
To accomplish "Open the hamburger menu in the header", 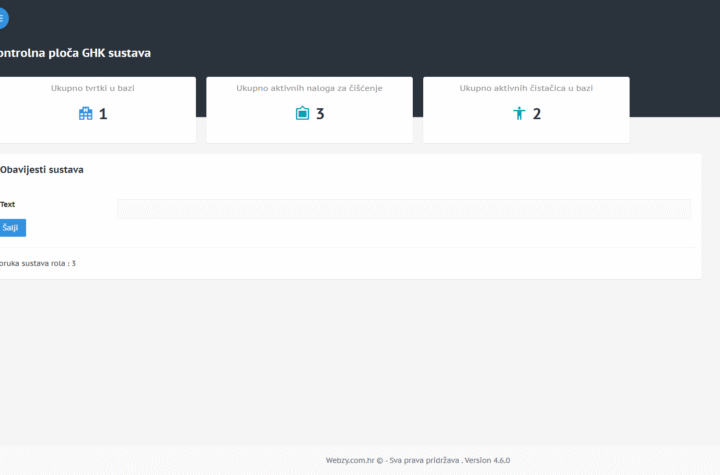I will [x=2, y=18].
